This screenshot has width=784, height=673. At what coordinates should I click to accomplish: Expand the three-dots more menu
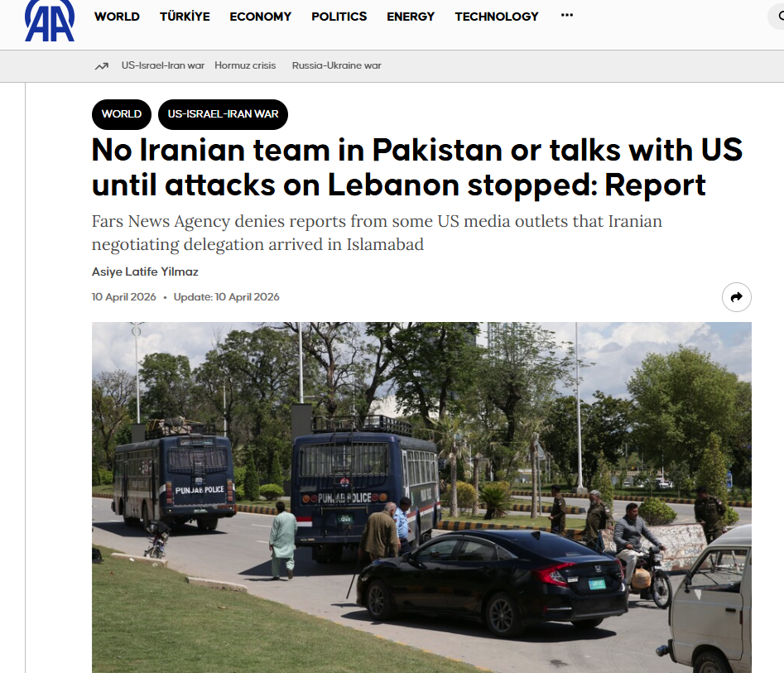[x=567, y=16]
